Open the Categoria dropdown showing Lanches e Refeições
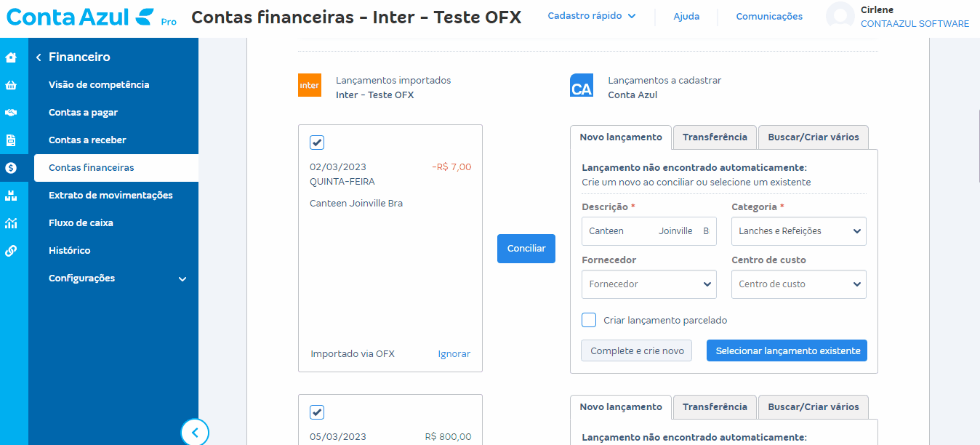This screenshot has height=445, width=980. (799, 231)
